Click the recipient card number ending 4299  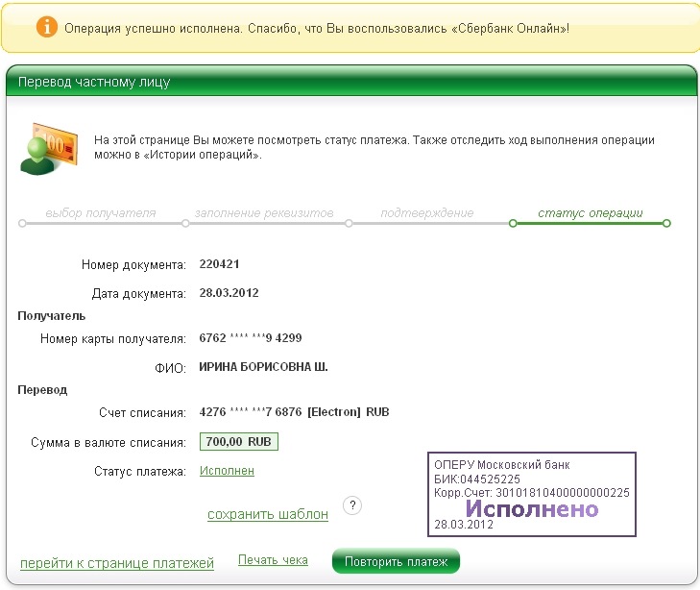click(250, 338)
